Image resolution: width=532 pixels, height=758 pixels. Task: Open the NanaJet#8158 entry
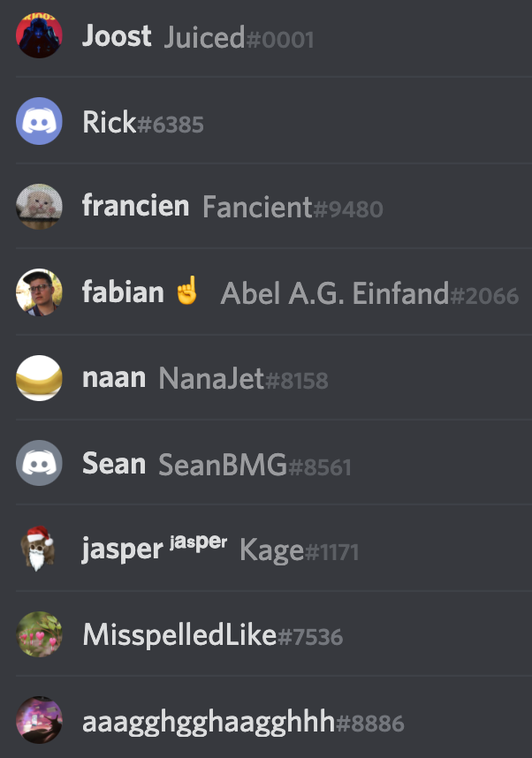tap(243, 378)
